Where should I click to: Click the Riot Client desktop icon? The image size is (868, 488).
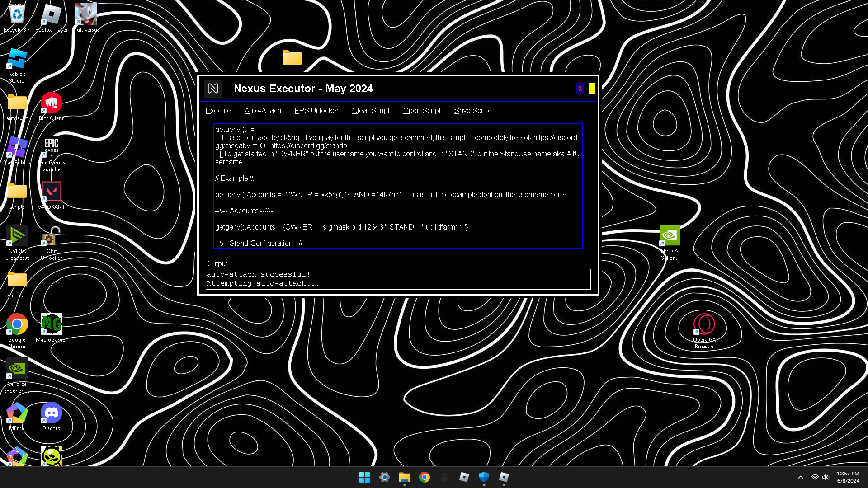51,103
